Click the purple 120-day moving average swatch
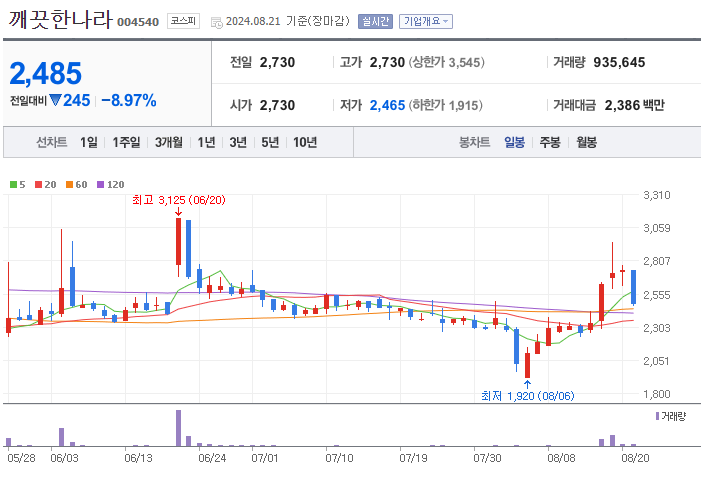Image resolution: width=701 pixels, height=477 pixels. [101, 185]
